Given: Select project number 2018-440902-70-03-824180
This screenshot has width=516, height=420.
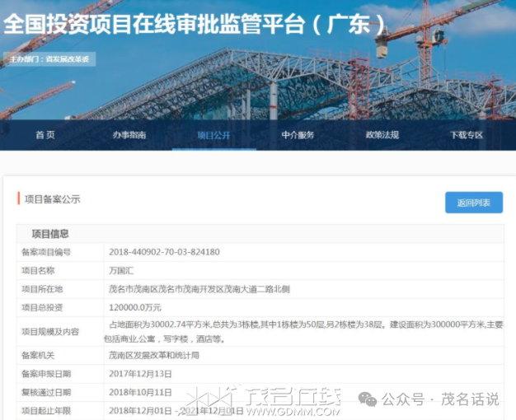Looking at the screenshot, I should click(164, 252).
